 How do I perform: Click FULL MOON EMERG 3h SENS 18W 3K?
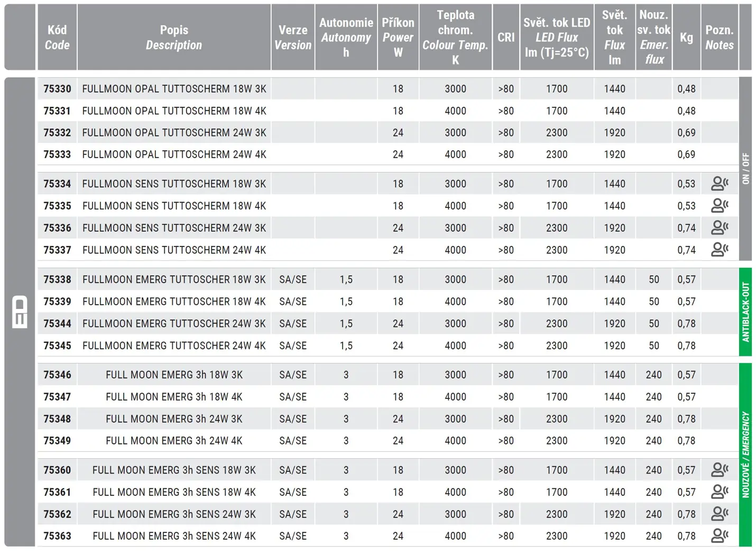174,470
